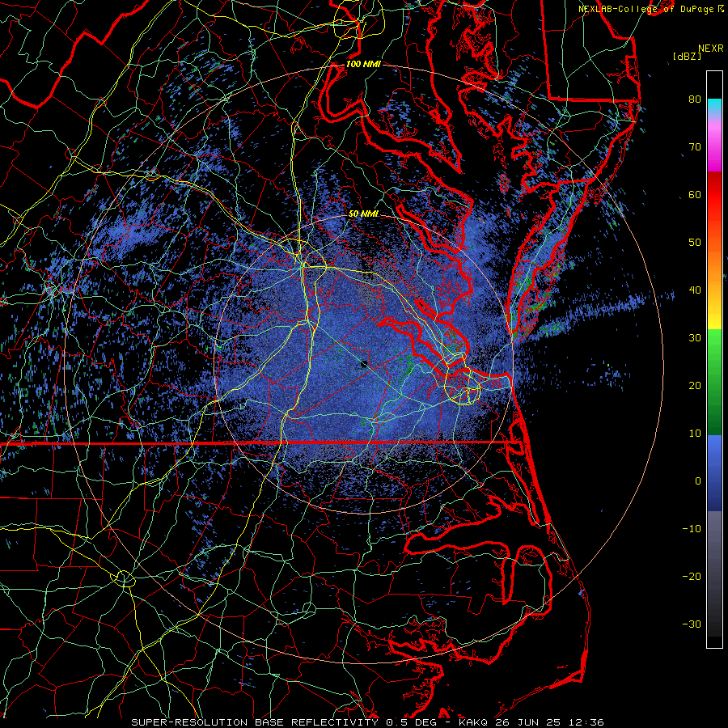This screenshot has height=728, width=728.
Task: Click the -10 value on the dBZ scale
Action: 692,529
